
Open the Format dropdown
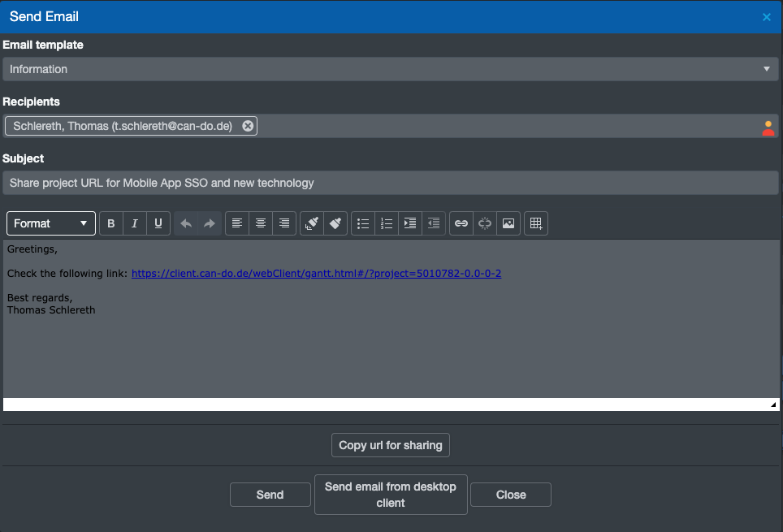pos(51,223)
